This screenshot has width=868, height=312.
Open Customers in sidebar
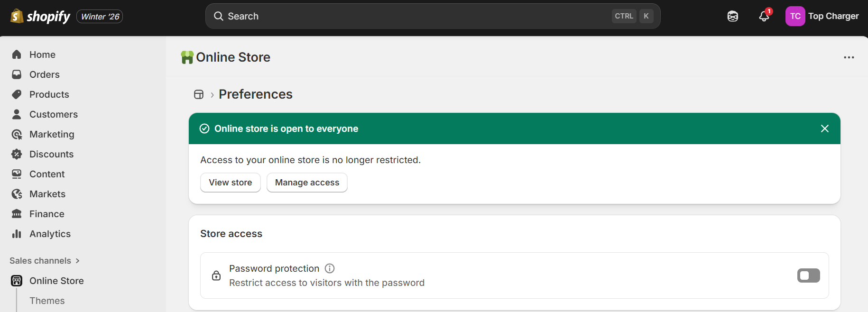tap(54, 114)
